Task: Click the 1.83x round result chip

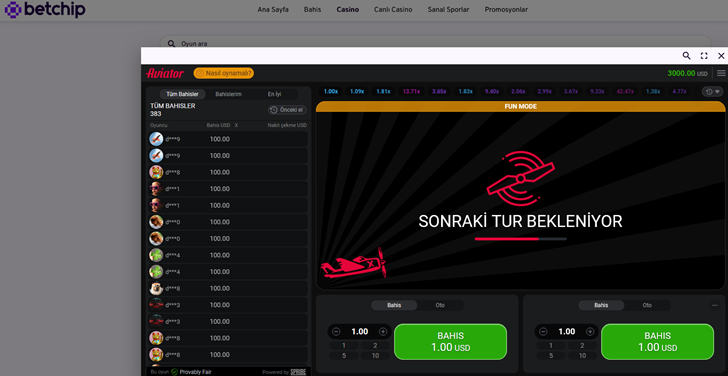Action: tap(465, 91)
